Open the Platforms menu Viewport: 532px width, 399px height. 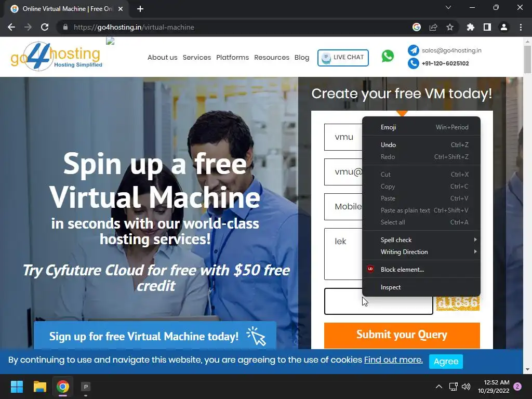pyautogui.click(x=232, y=57)
